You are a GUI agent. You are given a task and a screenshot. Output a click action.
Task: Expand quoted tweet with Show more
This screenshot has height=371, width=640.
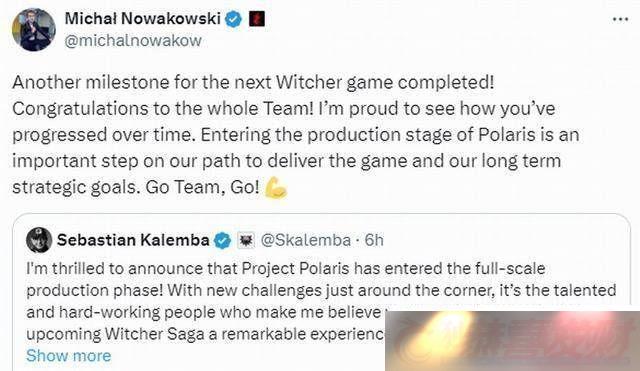tap(69, 356)
